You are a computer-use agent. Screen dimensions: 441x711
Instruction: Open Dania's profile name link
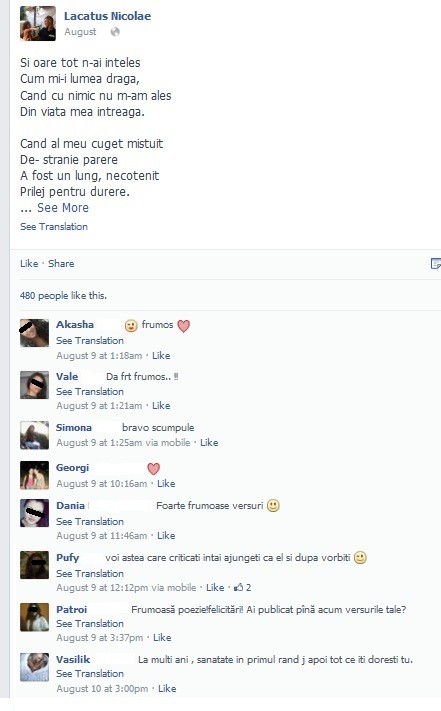point(70,506)
